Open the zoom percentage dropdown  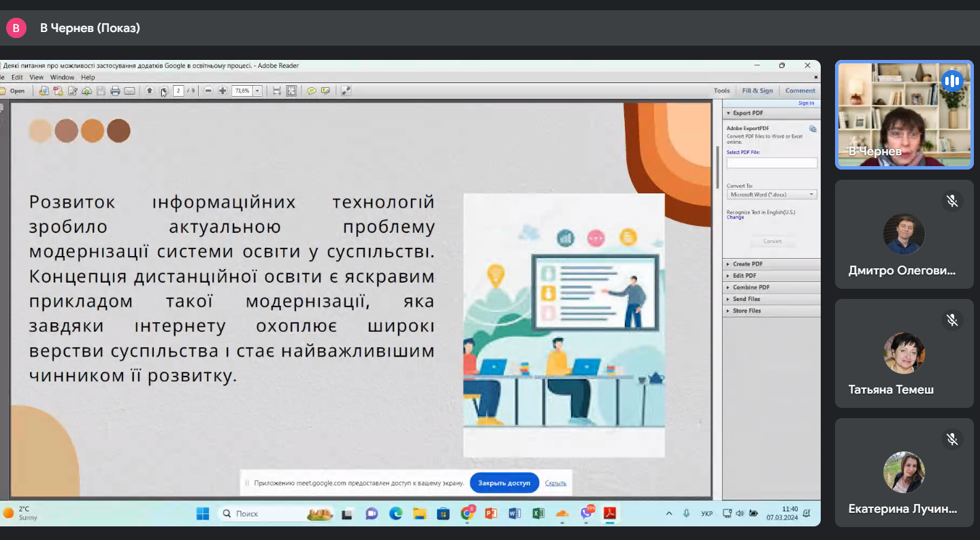coord(258,91)
